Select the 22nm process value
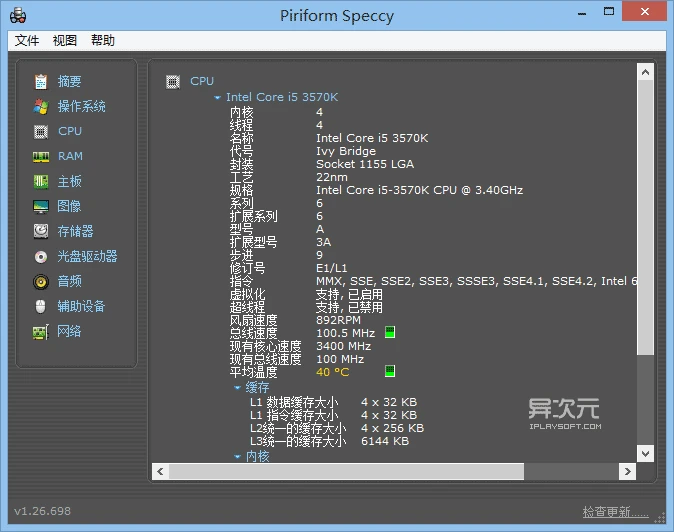 point(332,177)
